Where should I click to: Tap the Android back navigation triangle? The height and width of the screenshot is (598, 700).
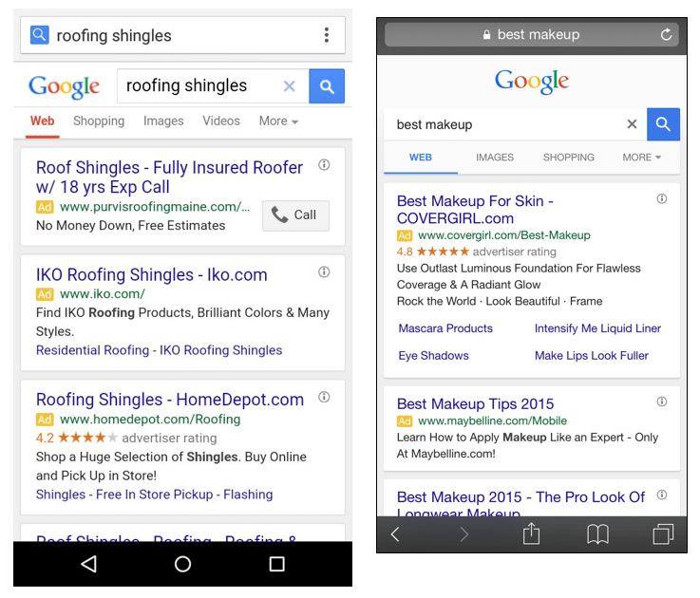pos(88,564)
